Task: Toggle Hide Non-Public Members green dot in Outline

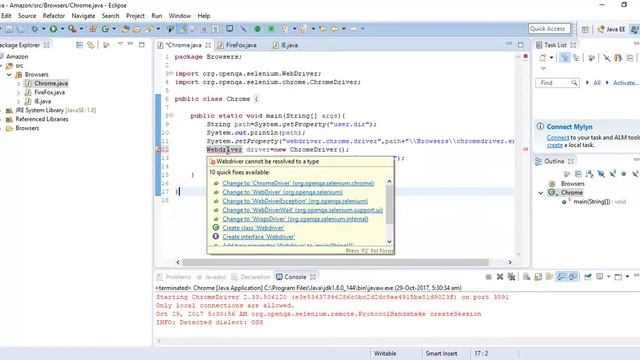Action: pos(624,174)
